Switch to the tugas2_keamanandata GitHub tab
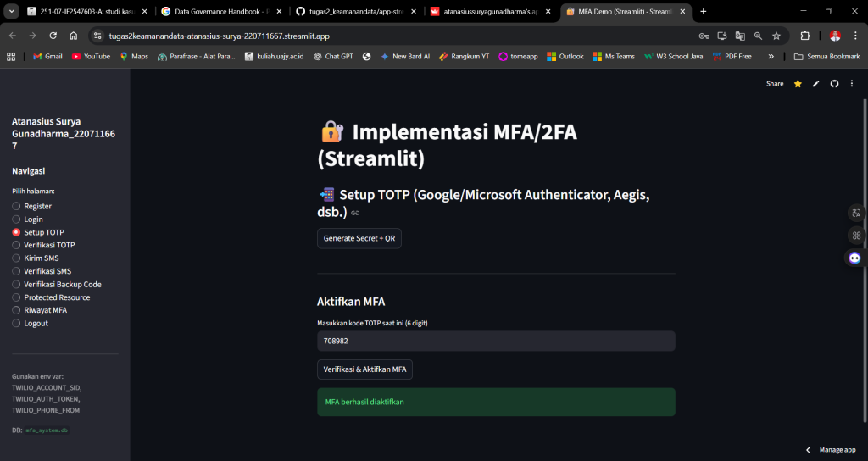This screenshot has height=461, width=868. [x=355, y=11]
